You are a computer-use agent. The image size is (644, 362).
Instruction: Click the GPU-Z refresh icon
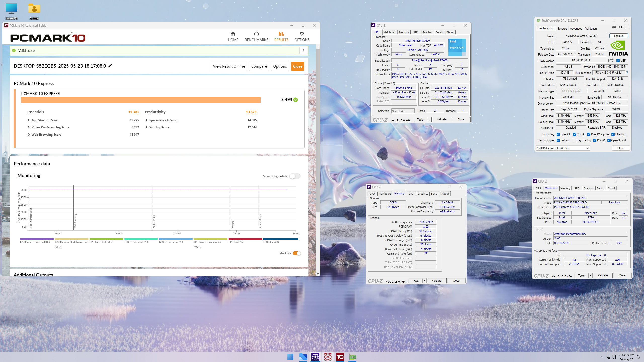pyautogui.click(x=621, y=27)
